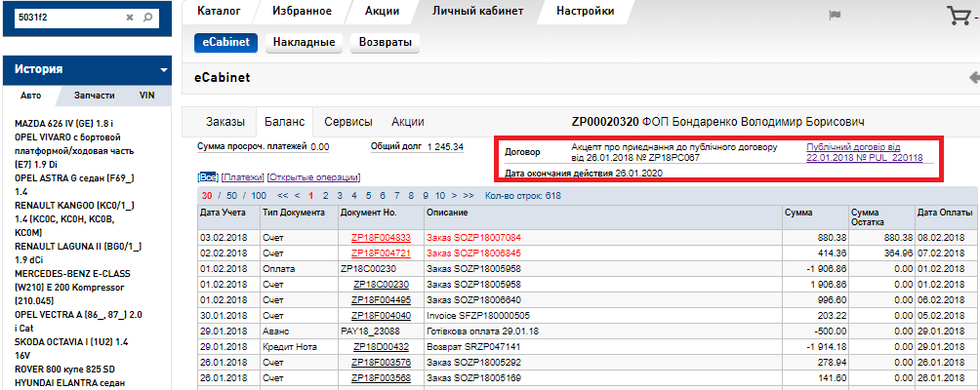Click the back arrow beside eCabinet heading
The height and width of the screenshot is (390, 980).
(973, 77)
